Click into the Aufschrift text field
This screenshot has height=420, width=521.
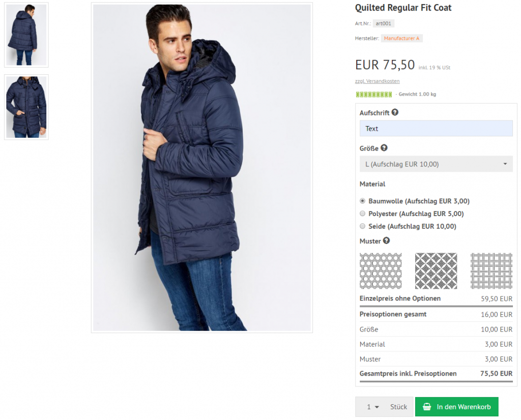pyautogui.click(x=436, y=129)
